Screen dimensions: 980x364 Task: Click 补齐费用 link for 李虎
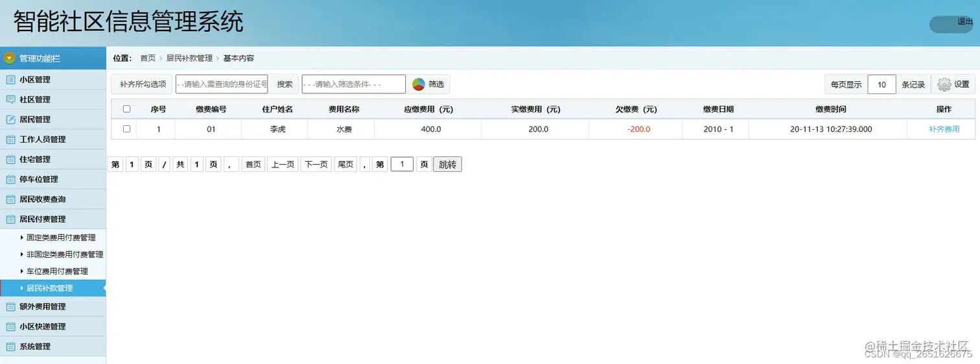944,129
